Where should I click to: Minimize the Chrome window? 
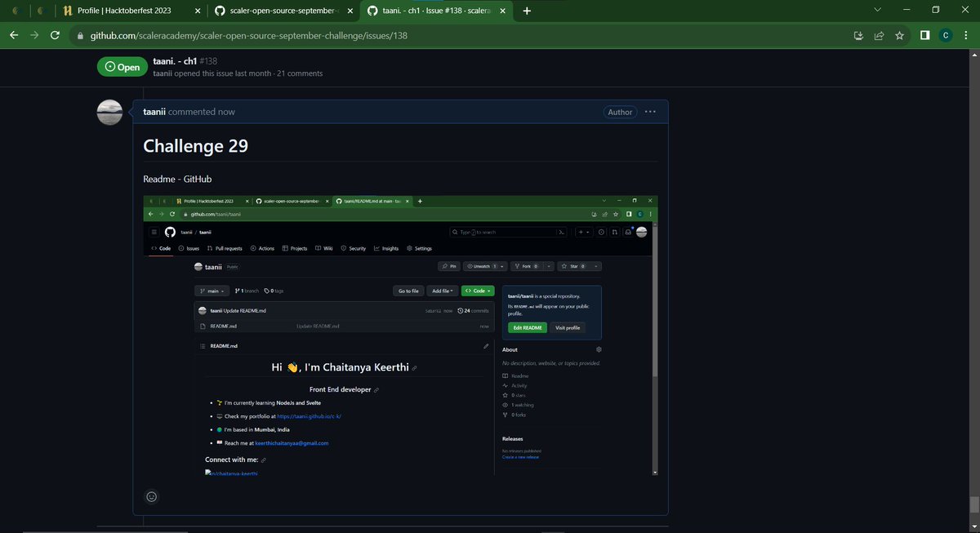(x=906, y=11)
